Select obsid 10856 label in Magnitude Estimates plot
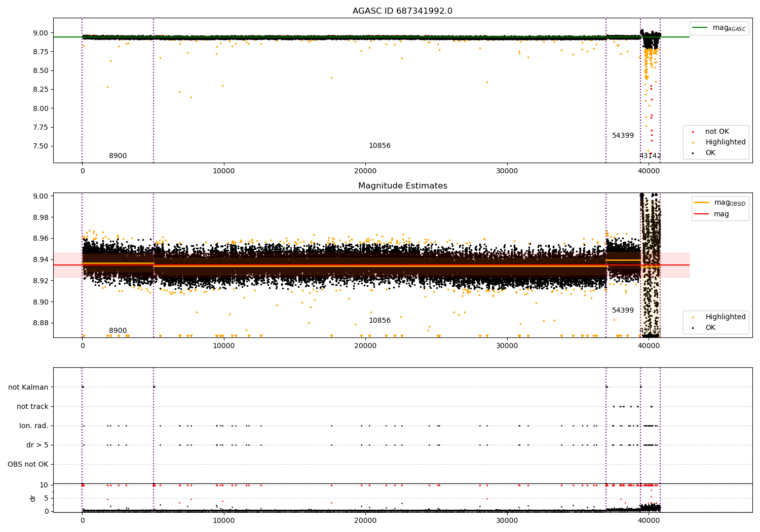The image size is (760, 532). (x=379, y=321)
